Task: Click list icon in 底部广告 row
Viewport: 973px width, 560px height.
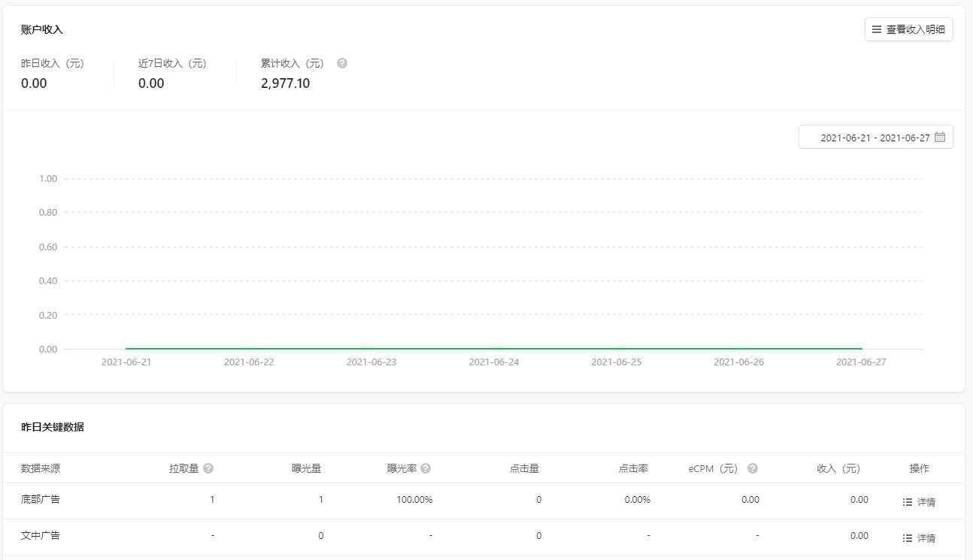Action: point(907,501)
